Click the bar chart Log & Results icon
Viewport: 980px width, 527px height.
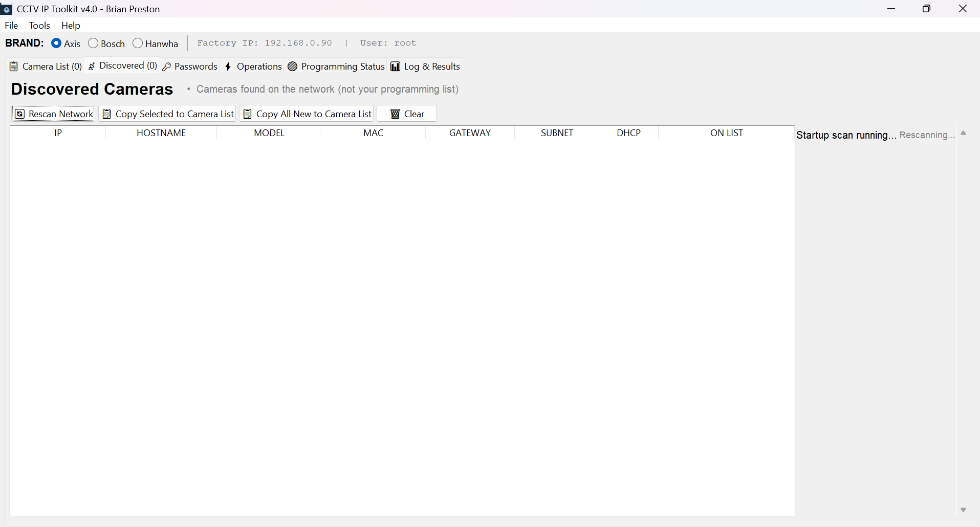(396, 67)
